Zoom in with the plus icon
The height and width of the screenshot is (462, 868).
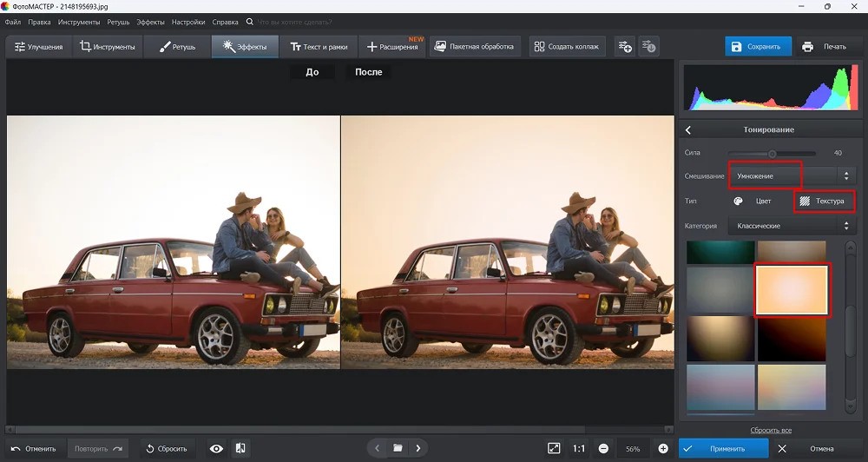pyautogui.click(x=662, y=449)
